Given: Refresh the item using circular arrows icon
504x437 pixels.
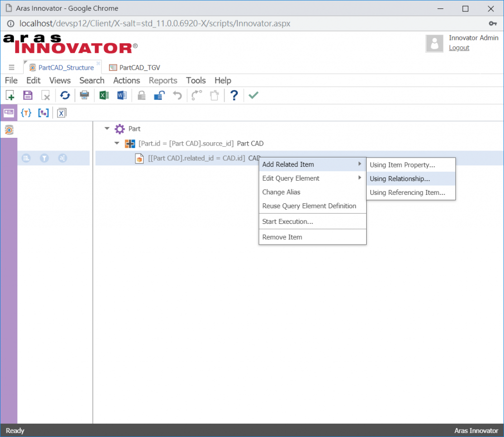Looking at the screenshot, I should pos(65,95).
